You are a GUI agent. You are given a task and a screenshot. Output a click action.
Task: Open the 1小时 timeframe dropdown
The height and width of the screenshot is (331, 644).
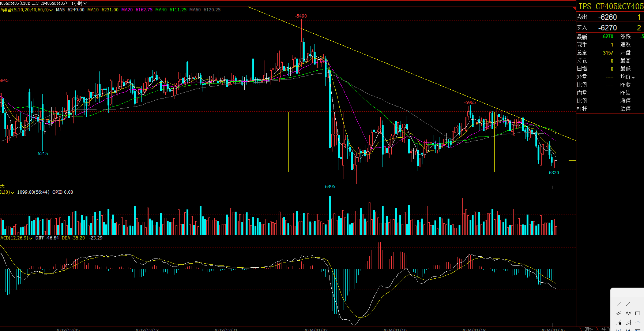click(79, 3)
